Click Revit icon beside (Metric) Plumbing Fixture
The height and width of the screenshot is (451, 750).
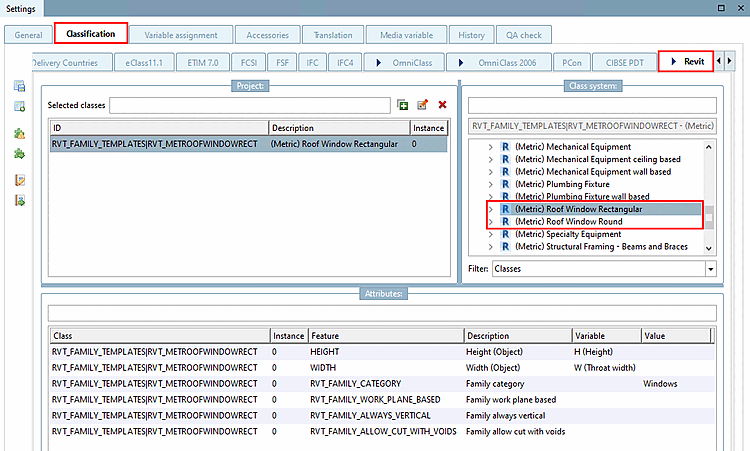pos(506,184)
